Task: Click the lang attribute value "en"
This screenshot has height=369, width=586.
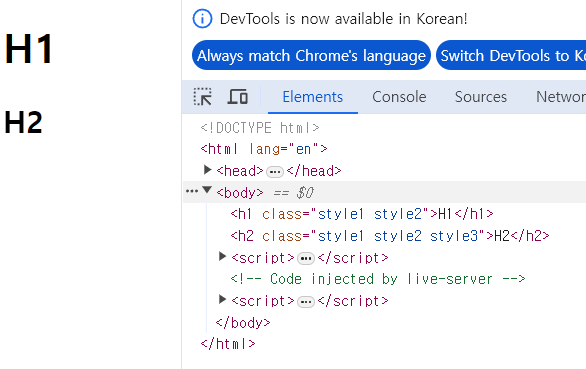Action: [303, 149]
